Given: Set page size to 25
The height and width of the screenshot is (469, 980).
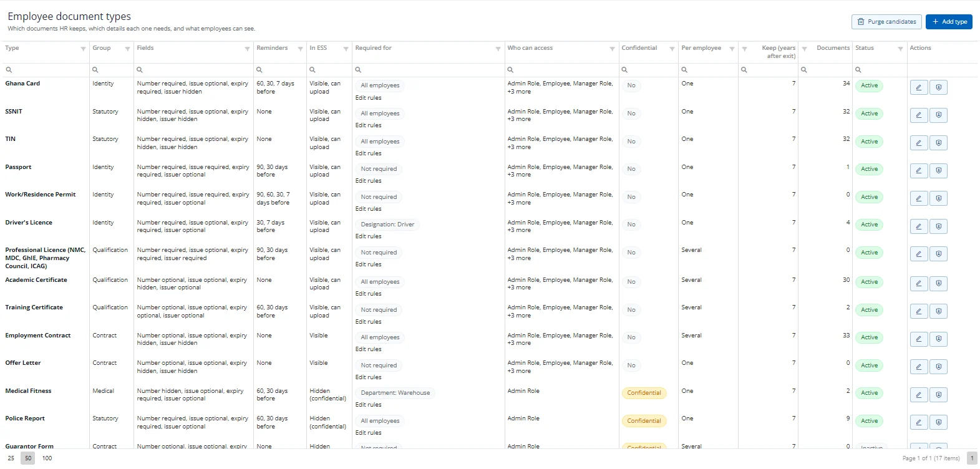Looking at the screenshot, I should (11, 458).
